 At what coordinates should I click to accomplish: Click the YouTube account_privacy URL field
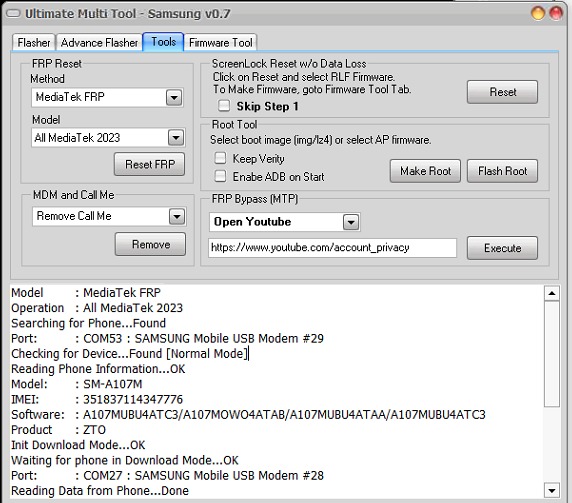point(332,248)
